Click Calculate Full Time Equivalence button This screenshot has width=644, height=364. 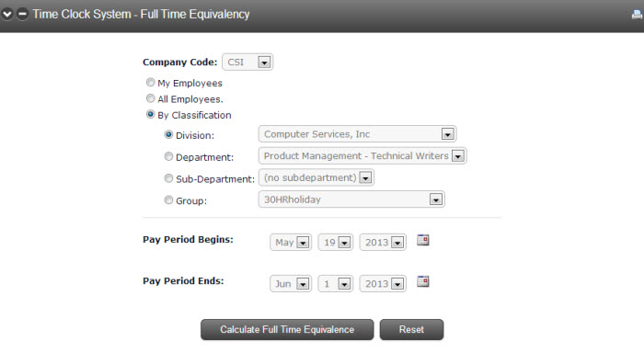[287, 329]
